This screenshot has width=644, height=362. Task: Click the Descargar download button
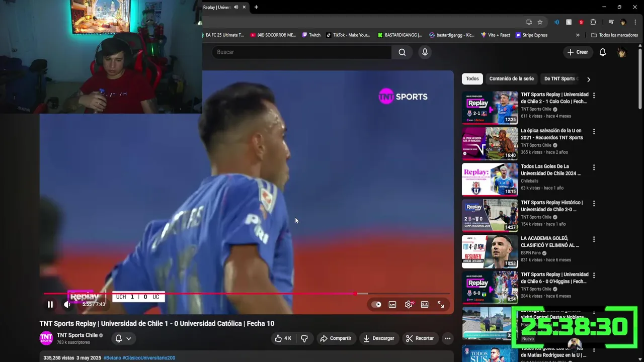pyautogui.click(x=379, y=338)
